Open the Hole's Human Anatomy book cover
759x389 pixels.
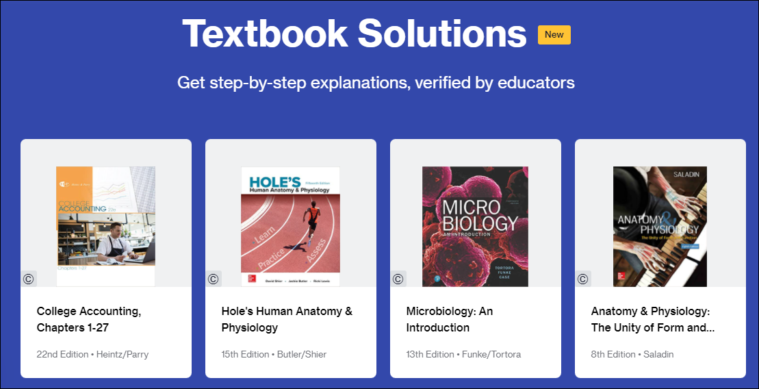[290, 226]
